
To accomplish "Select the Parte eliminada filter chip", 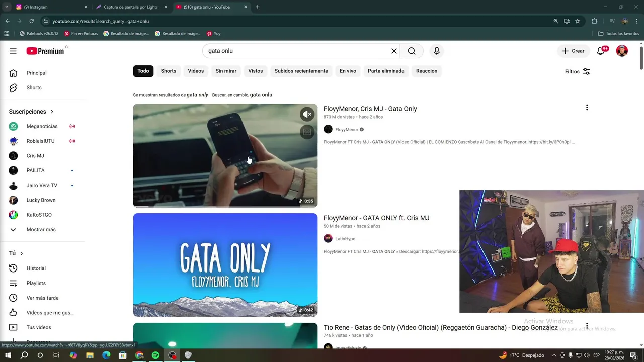I will [386, 71].
